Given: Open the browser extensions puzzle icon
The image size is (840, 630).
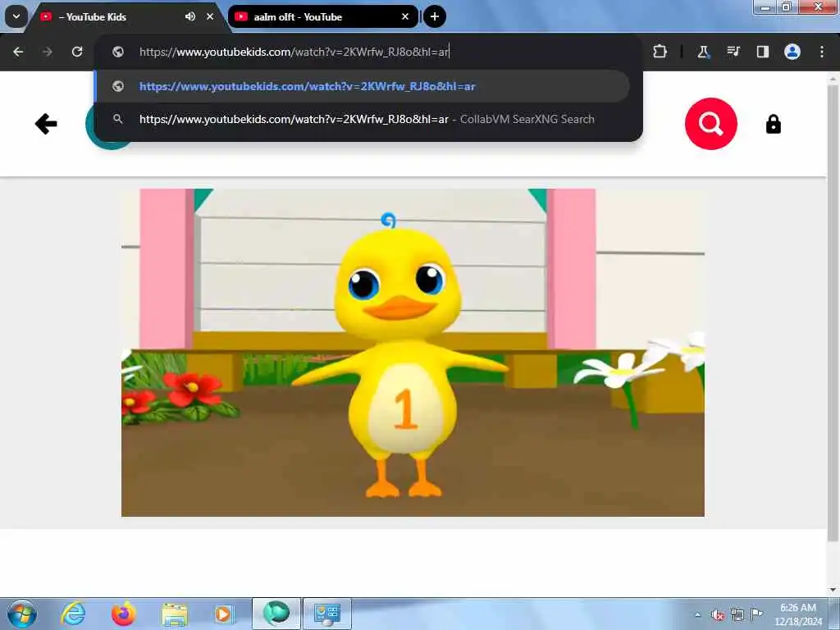Looking at the screenshot, I should pyautogui.click(x=660, y=52).
